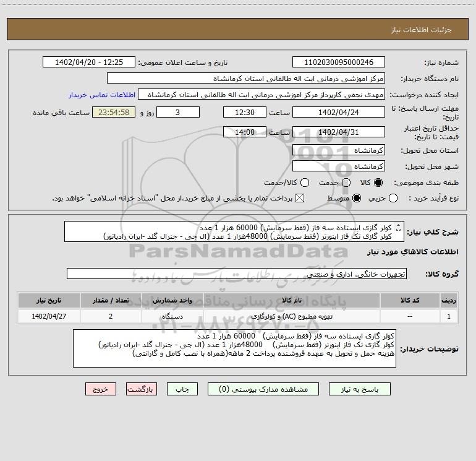The width and height of the screenshot is (476, 461).
Task: Click the buyer notes text area
Action: coord(235,348)
